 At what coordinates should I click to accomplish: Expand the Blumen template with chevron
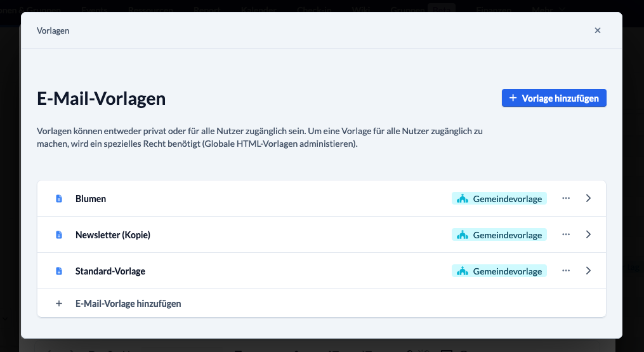tap(588, 198)
